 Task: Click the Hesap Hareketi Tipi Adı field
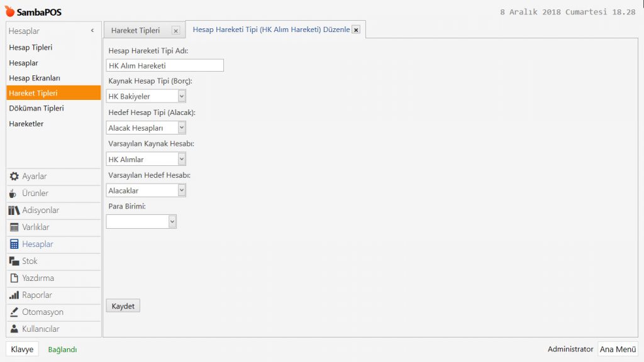tap(165, 65)
